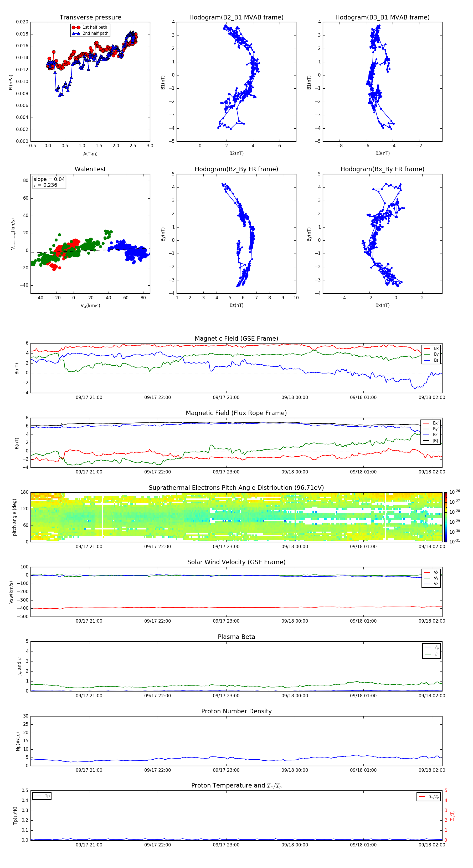Click the "Proton Number Density" title
The width and height of the screenshot is (473, 868).
(x=236, y=711)
